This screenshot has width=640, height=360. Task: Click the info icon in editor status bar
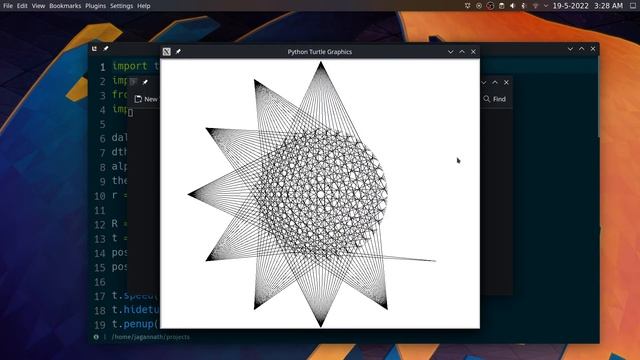point(96,337)
